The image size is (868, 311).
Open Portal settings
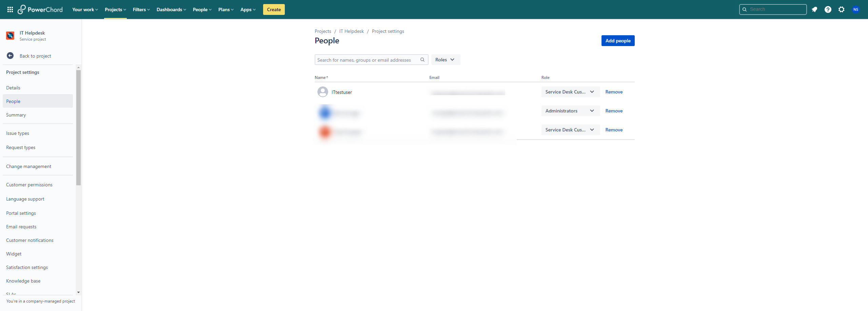(x=38, y=213)
